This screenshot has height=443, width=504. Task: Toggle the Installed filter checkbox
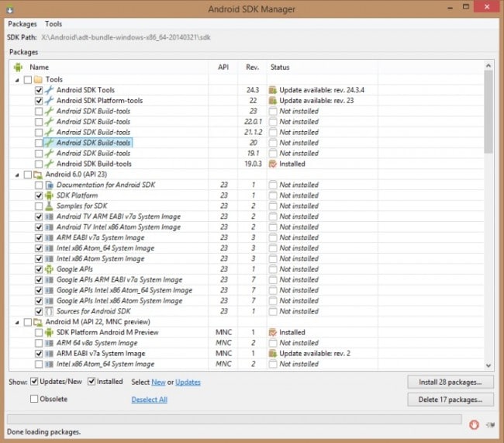[91, 382]
